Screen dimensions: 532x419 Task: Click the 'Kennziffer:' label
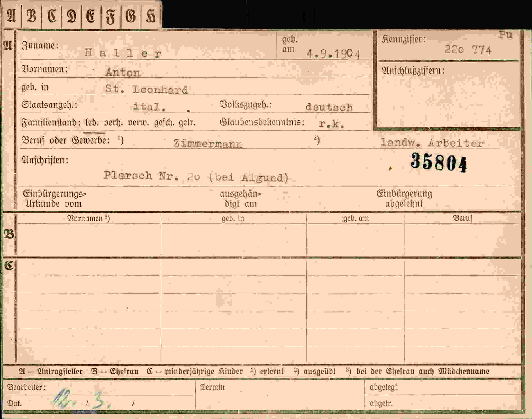point(404,39)
